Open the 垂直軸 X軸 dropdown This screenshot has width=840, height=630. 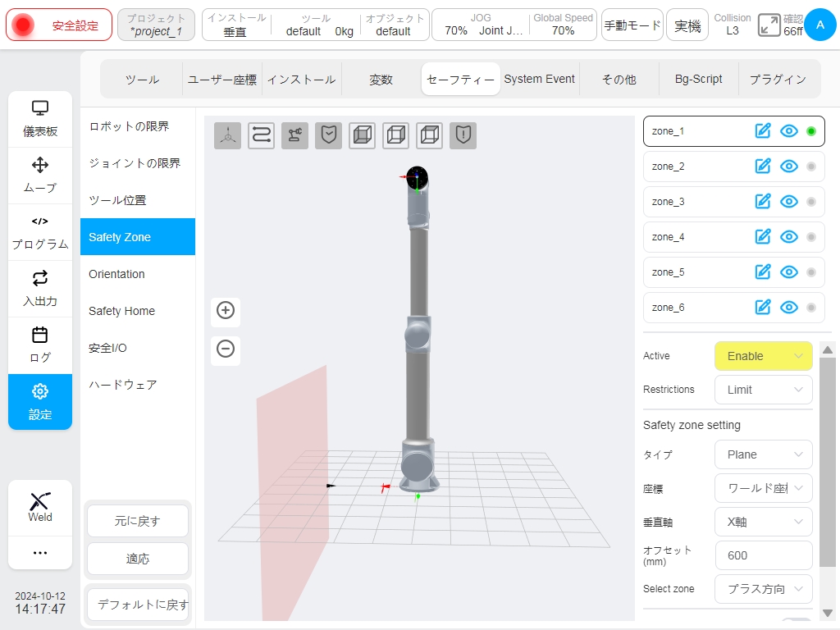[764, 522]
